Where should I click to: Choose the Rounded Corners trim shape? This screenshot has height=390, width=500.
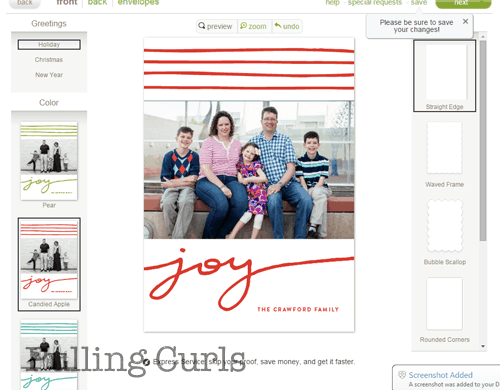click(x=444, y=310)
